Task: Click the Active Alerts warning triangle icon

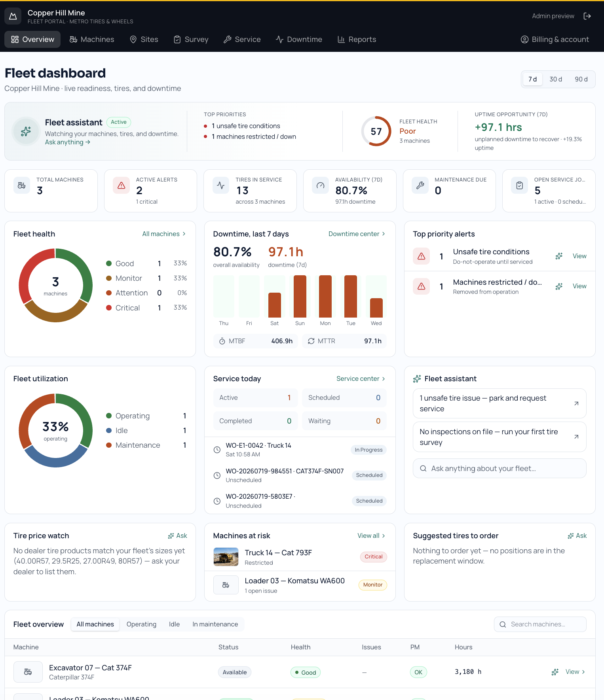Action: point(122,185)
